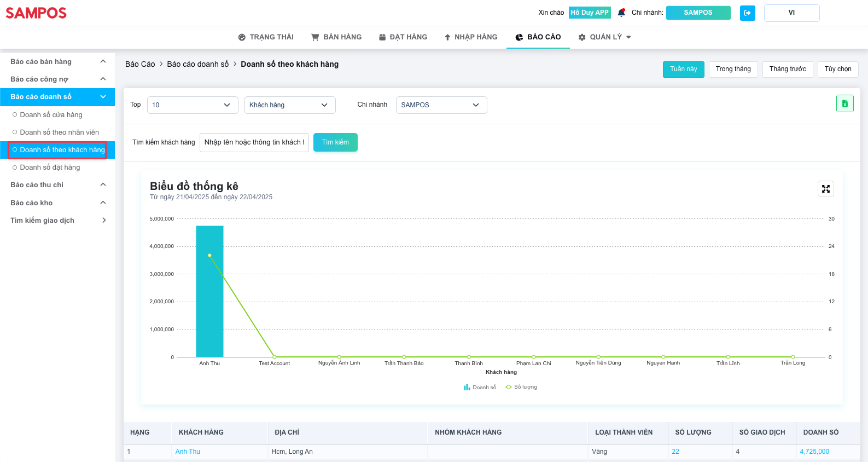868x462 pixels.
Task: Select Doanh số theo khách hàng report
Action: [x=57, y=150]
